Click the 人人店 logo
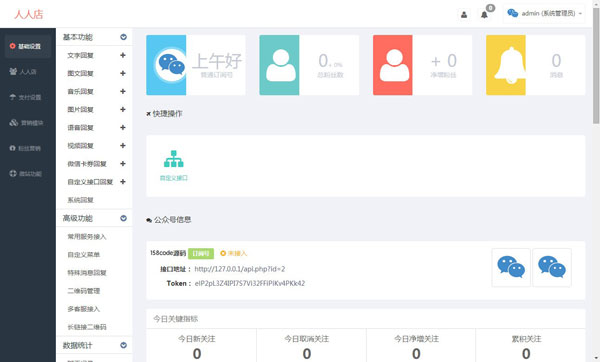Viewport: 600px width, 362px height. (x=29, y=15)
